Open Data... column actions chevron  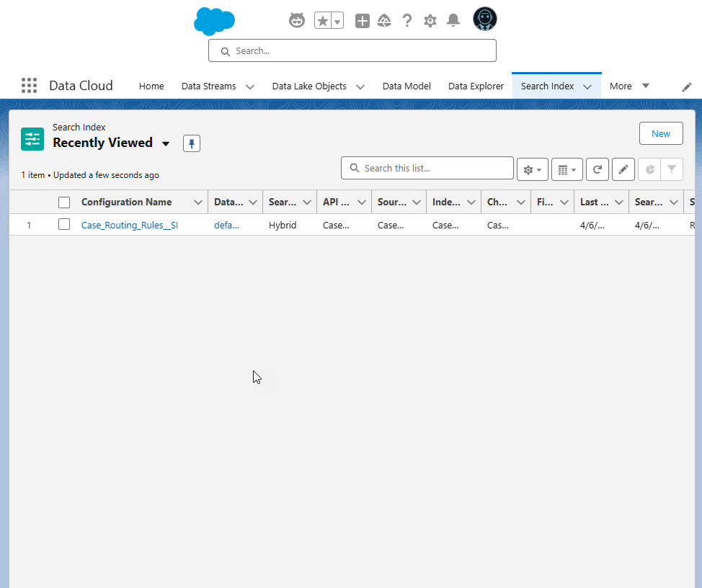tap(252, 202)
